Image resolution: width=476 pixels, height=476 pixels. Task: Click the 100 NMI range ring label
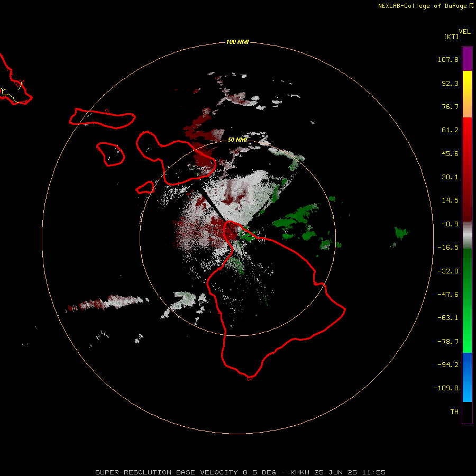click(237, 42)
